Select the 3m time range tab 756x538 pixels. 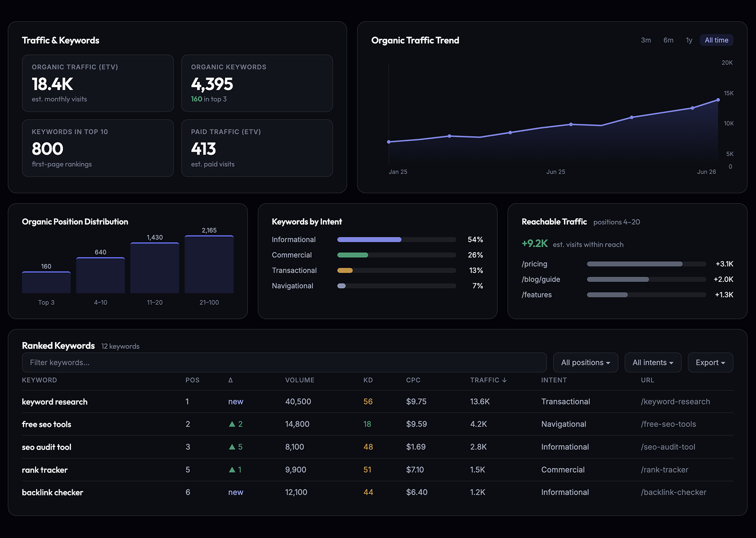pos(645,40)
